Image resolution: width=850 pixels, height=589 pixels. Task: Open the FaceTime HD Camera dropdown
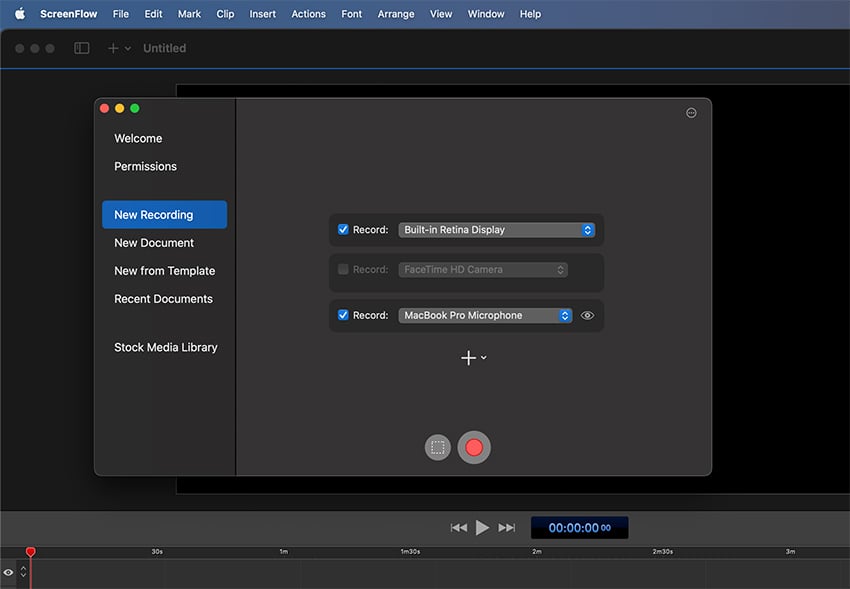tap(483, 270)
